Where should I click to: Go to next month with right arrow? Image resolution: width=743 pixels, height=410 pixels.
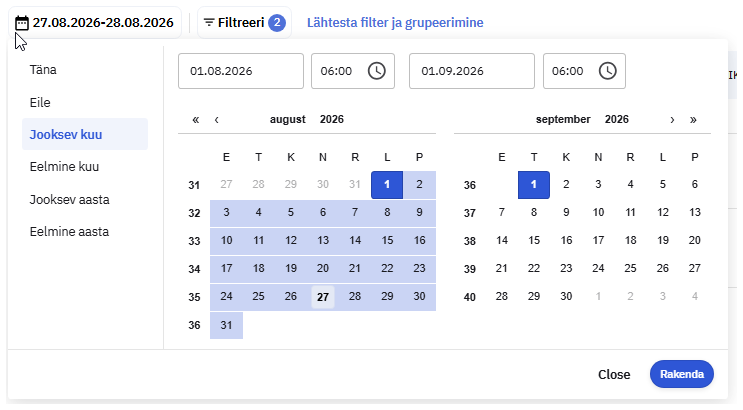click(x=672, y=119)
